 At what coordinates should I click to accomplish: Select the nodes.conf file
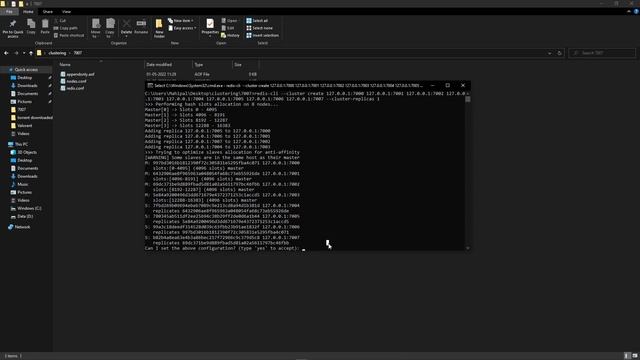coord(73,81)
